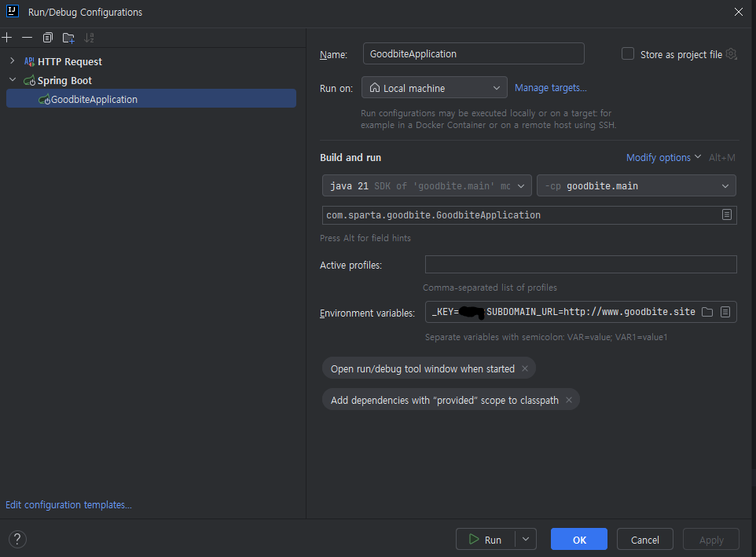Browse environment variables file folder icon

pos(707,312)
